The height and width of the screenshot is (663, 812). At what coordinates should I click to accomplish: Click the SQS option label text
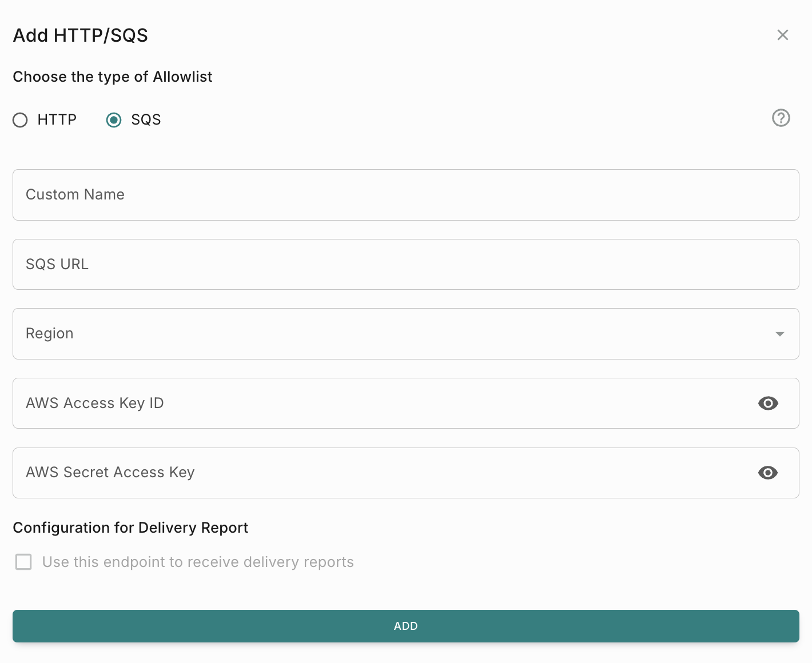[x=146, y=120]
